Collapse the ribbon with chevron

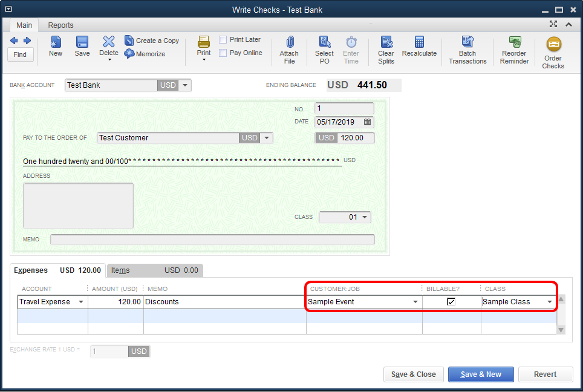[x=568, y=25]
